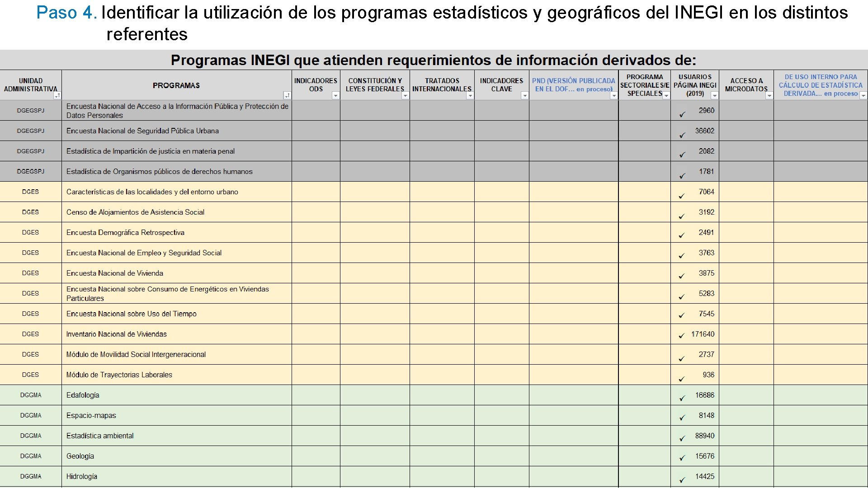Image resolution: width=868 pixels, height=488 pixels.
Task: Click the checkmark next to 936
Action: point(682,379)
